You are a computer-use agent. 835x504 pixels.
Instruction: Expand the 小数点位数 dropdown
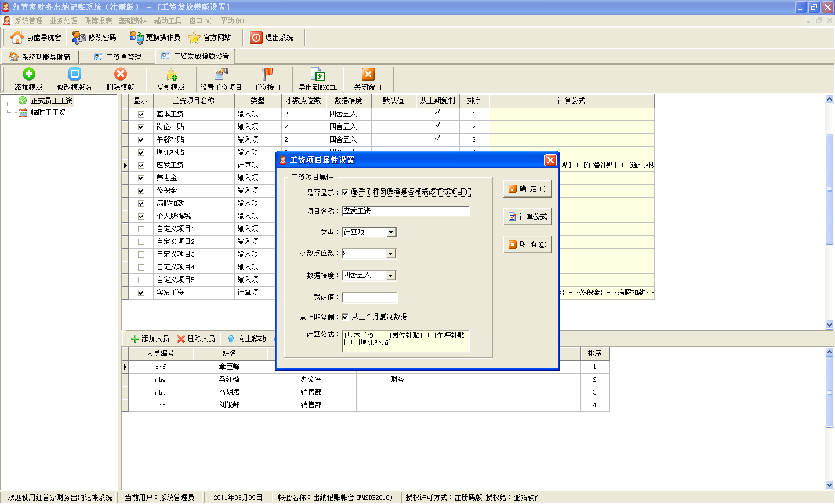pyautogui.click(x=391, y=254)
